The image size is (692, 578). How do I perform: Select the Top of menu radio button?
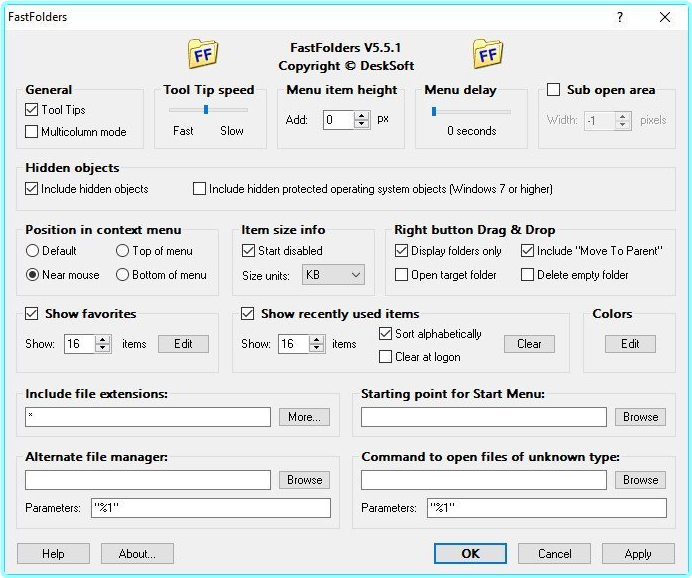(x=123, y=251)
